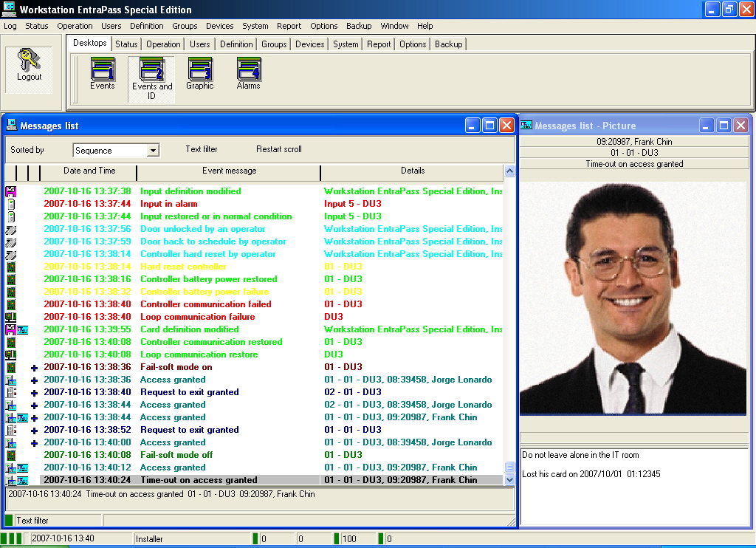Switch to the Groups tab
The width and height of the screenshot is (756, 548).
coord(274,44)
